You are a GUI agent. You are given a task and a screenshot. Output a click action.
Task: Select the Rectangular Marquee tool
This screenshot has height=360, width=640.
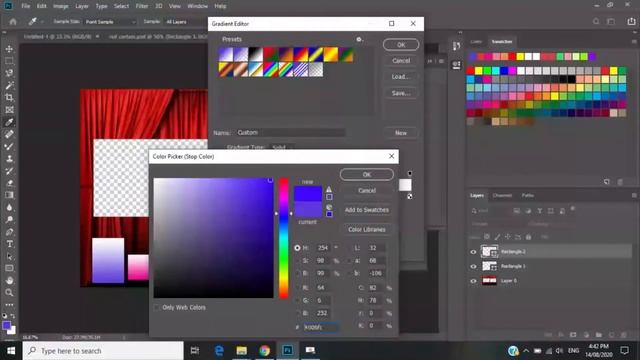9,61
